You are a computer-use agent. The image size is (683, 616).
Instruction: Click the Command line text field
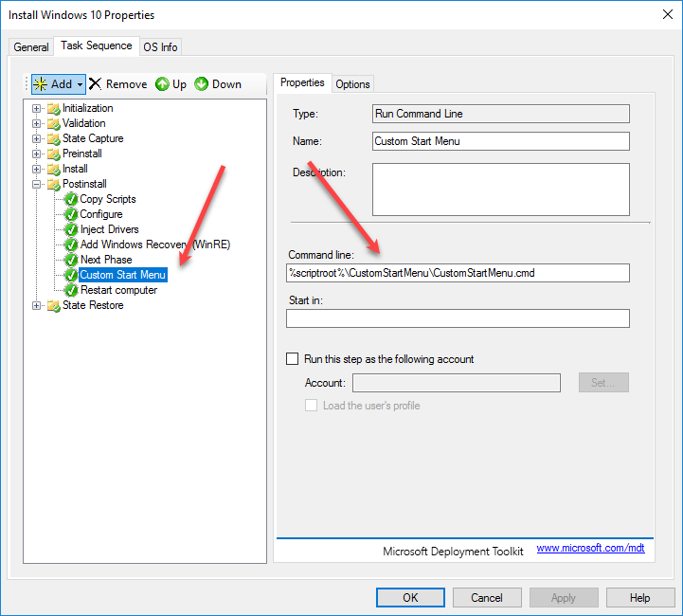458,273
